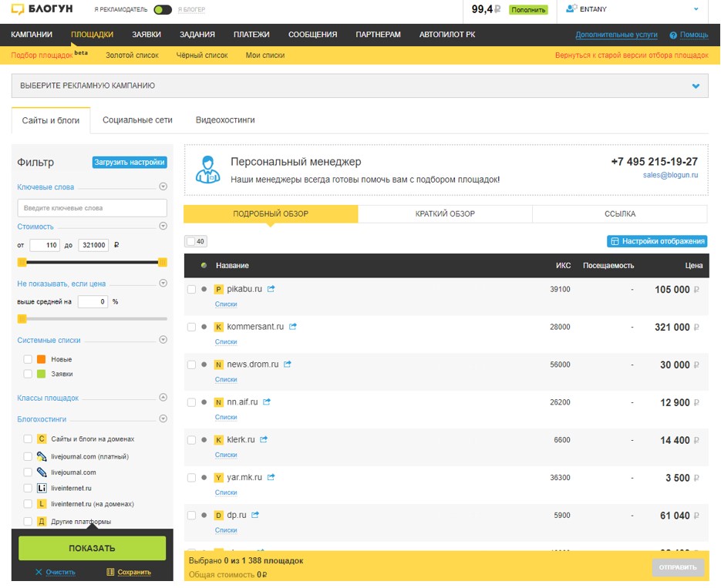Enable the Новые system list checkbox
Screen dimensions: 721x588
tap(28, 359)
